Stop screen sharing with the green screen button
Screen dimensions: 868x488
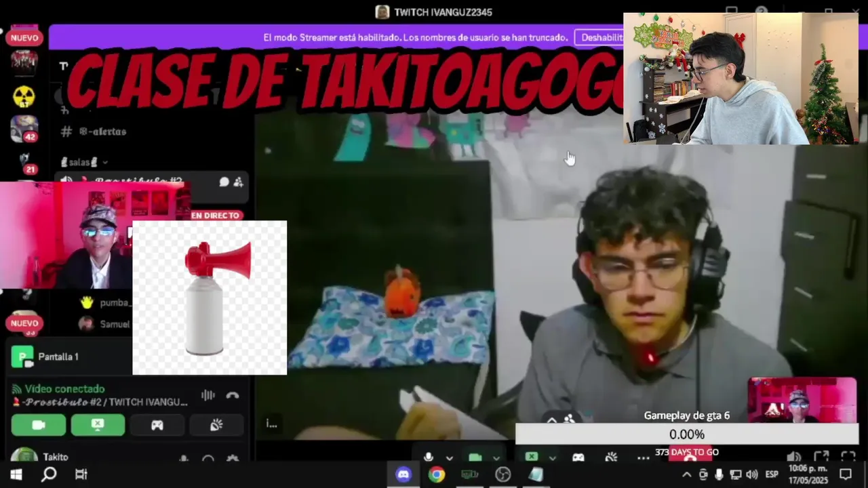(x=98, y=425)
